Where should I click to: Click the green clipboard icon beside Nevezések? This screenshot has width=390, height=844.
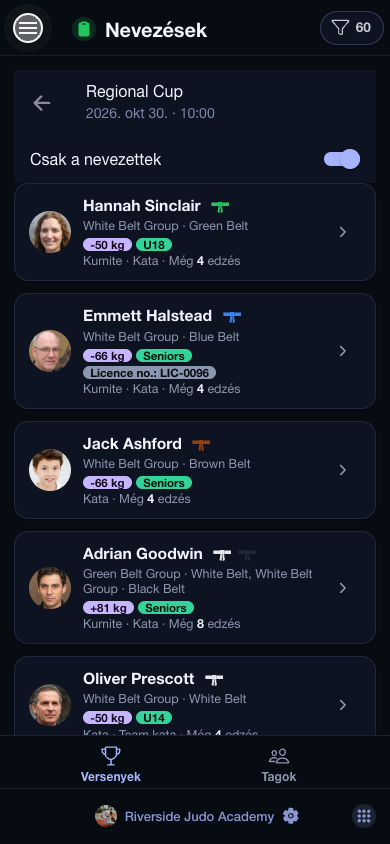click(84, 29)
